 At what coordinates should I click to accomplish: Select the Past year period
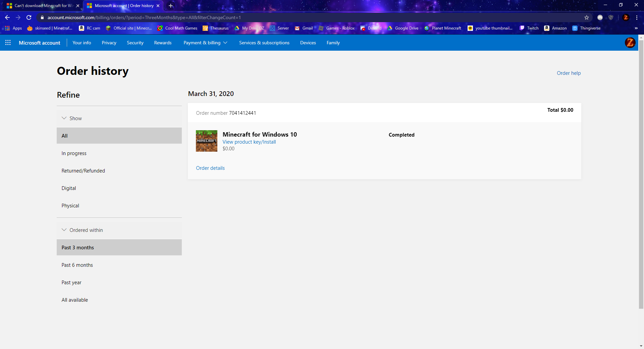coord(119,283)
